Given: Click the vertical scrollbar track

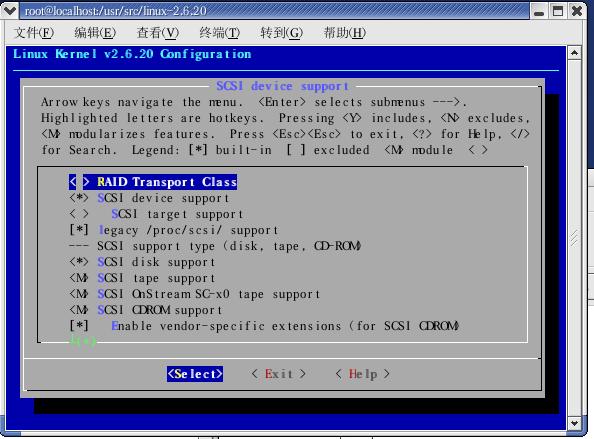Looking at the screenshot, I should (x=574, y=238).
